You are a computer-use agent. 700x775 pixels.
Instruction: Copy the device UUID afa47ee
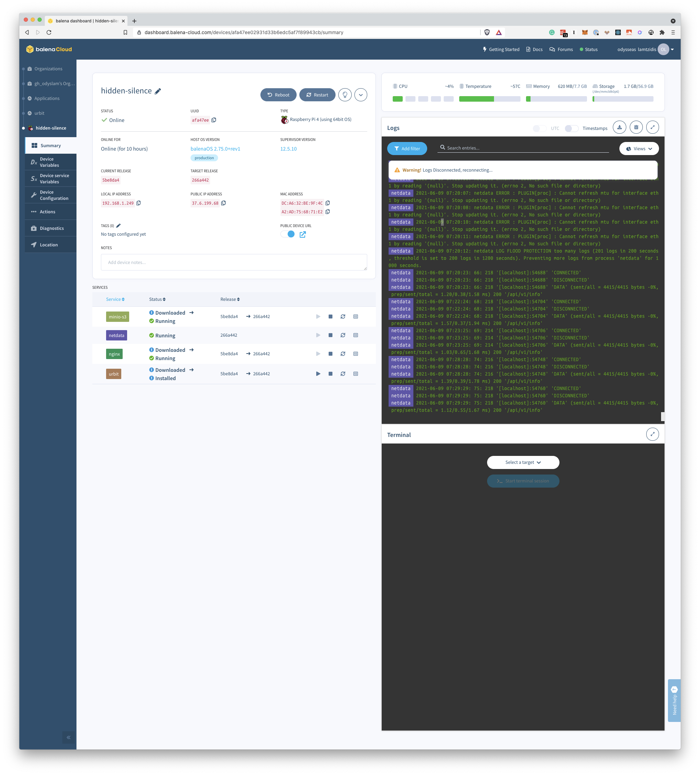pos(214,120)
